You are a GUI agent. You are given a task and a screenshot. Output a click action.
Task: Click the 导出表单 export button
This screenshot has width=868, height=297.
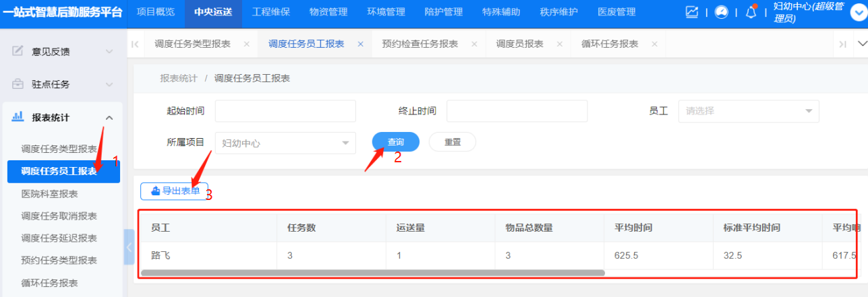[x=174, y=191]
